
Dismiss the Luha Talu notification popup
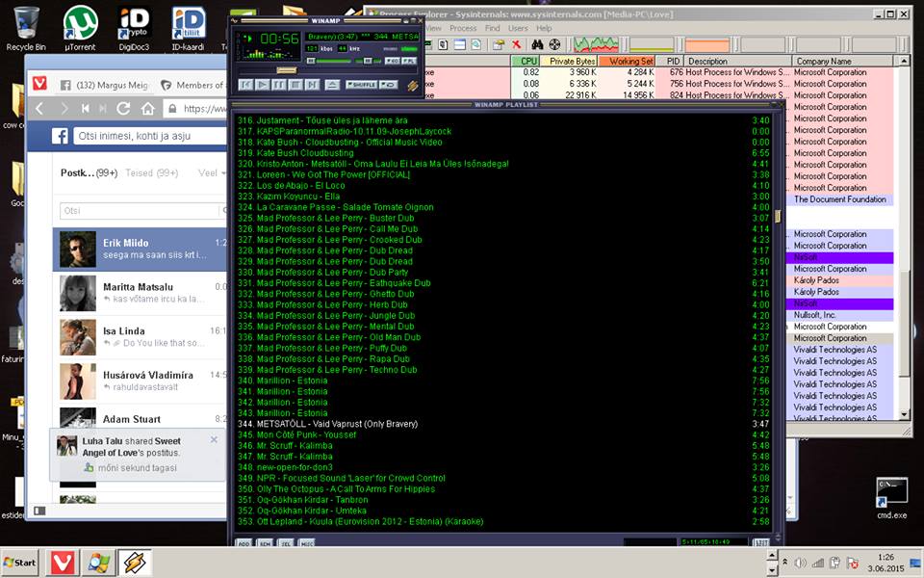[214, 440]
